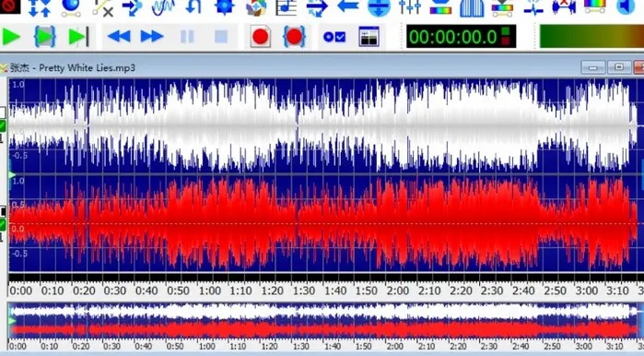Screen dimensions: 644x356
Task: Minimize the Pretty White Lies.mp3 sound window
Action: [x=592, y=67]
